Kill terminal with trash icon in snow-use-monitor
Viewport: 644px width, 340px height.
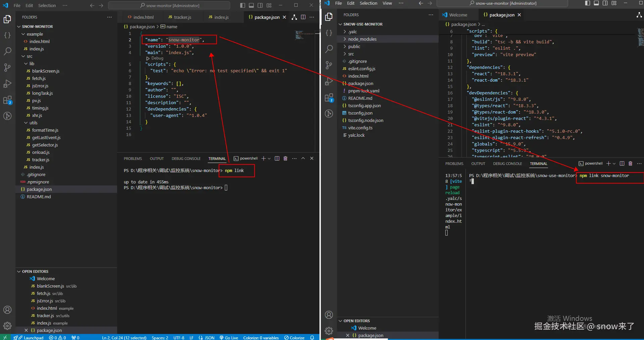tap(630, 164)
